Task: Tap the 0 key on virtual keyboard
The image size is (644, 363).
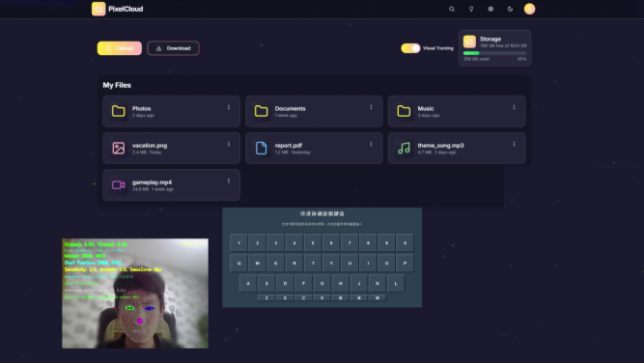Action: 405,243
